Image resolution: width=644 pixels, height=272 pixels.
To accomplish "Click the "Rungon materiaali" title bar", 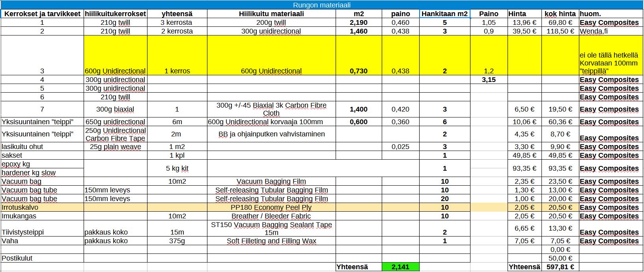I will [x=321, y=5].
